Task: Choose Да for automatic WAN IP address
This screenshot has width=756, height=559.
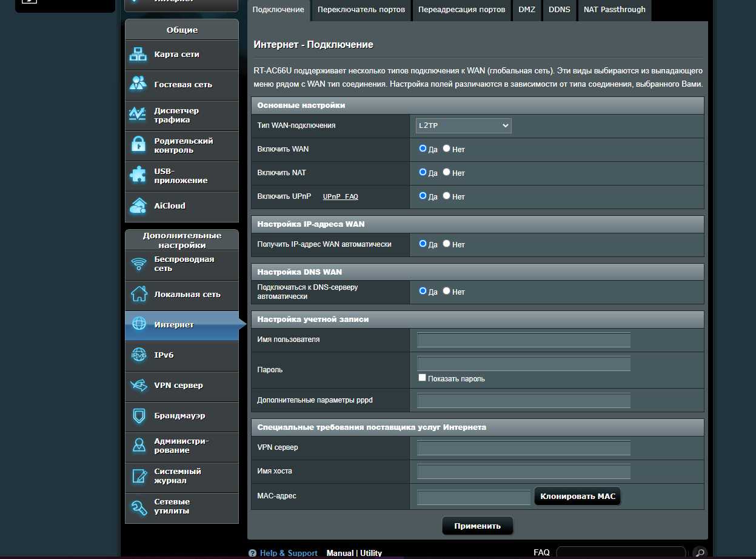Action: 423,244
